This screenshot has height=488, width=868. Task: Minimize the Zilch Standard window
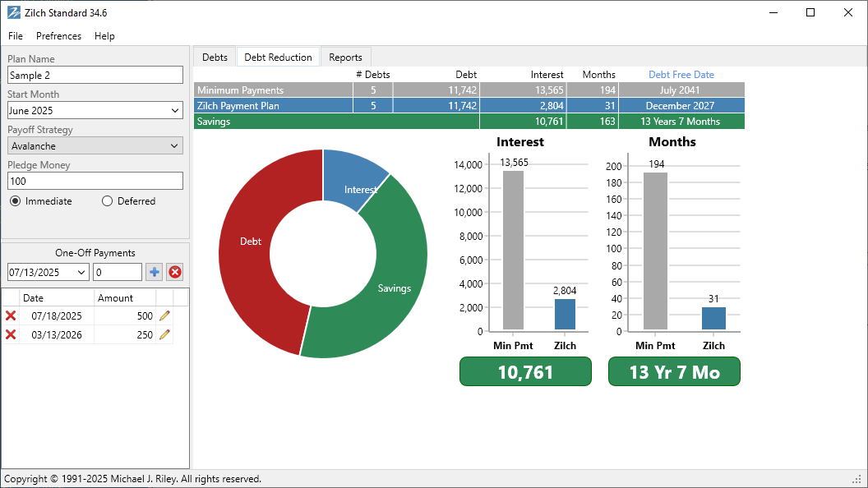coord(773,12)
